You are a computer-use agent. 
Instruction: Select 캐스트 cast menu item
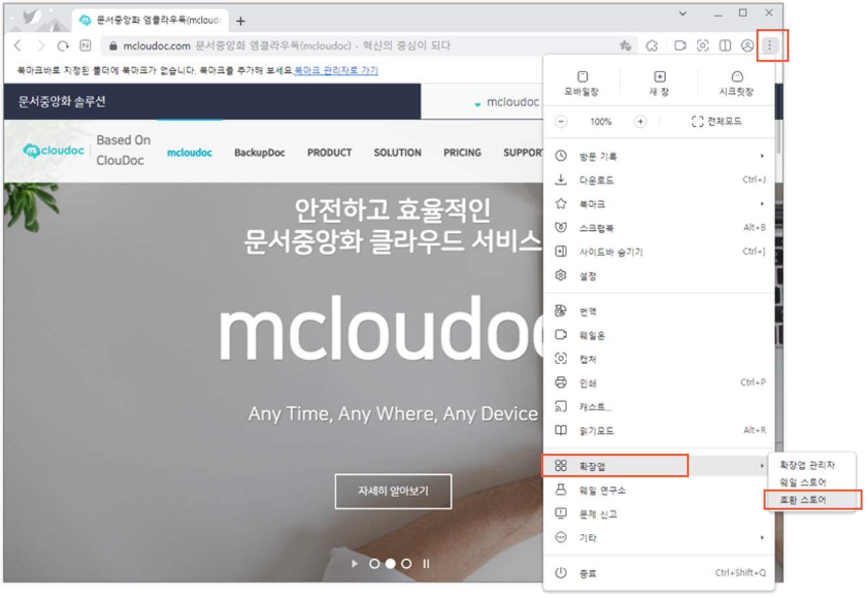coord(659,407)
